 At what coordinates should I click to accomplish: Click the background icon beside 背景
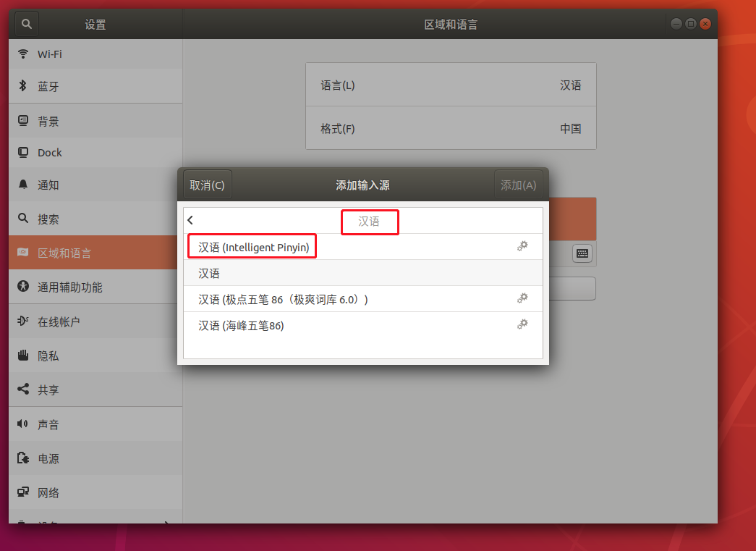point(22,121)
